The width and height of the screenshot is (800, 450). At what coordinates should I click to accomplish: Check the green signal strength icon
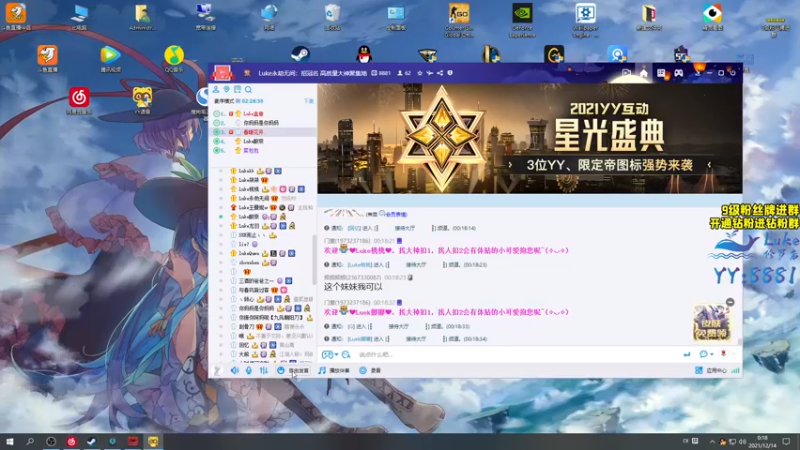(x=735, y=370)
